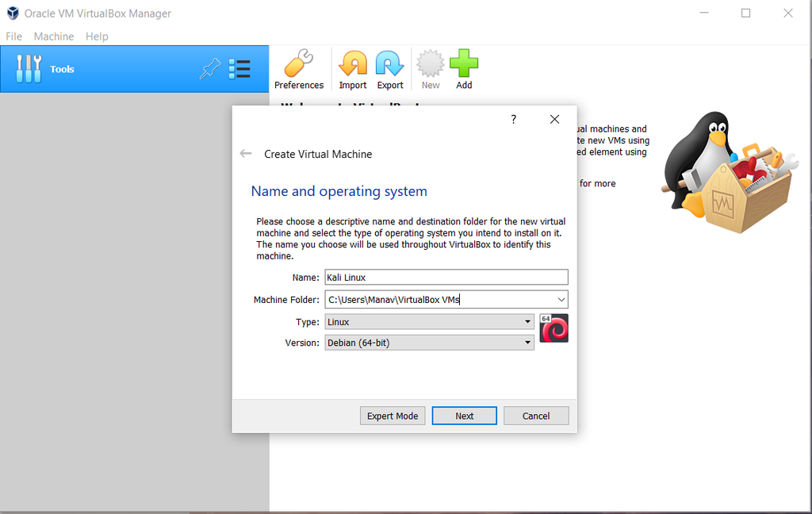Switch to Expert Mode
Screen dimensions: 812x514
(393, 416)
